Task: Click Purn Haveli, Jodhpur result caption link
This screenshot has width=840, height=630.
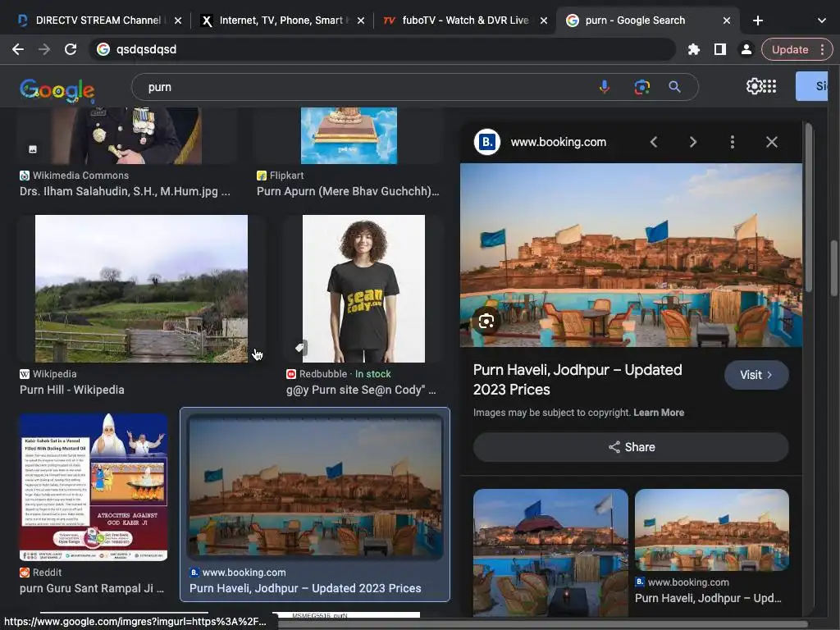Action: click(x=305, y=588)
